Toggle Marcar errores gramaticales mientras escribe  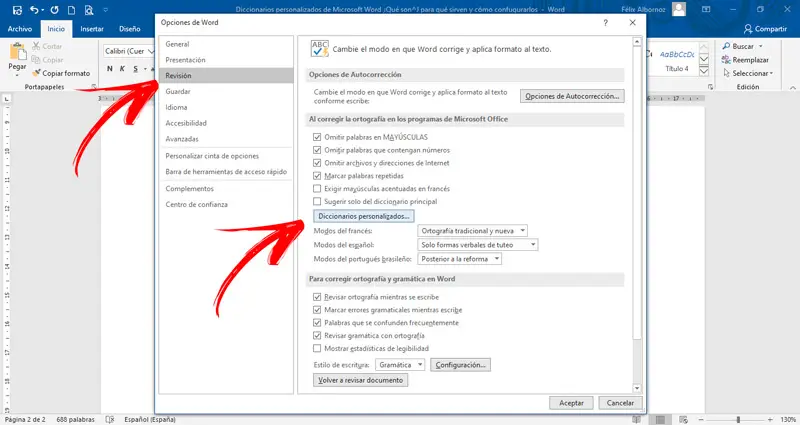click(317, 310)
